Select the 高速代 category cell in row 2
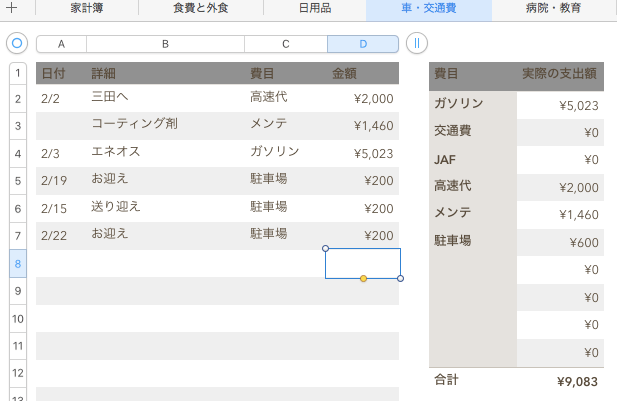Screen dimensions: 617x401 pyautogui.click(x=286, y=98)
